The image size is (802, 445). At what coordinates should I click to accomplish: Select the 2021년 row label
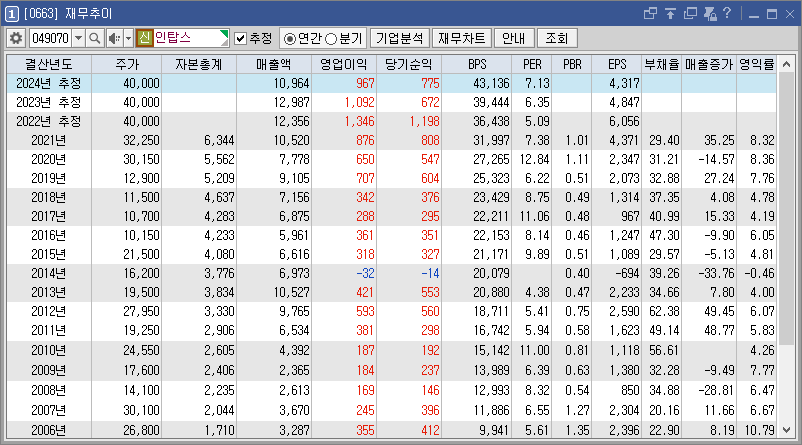click(x=49, y=140)
